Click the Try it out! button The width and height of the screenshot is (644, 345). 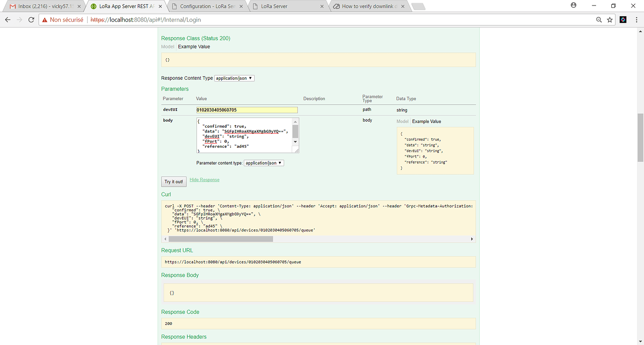click(174, 182)
